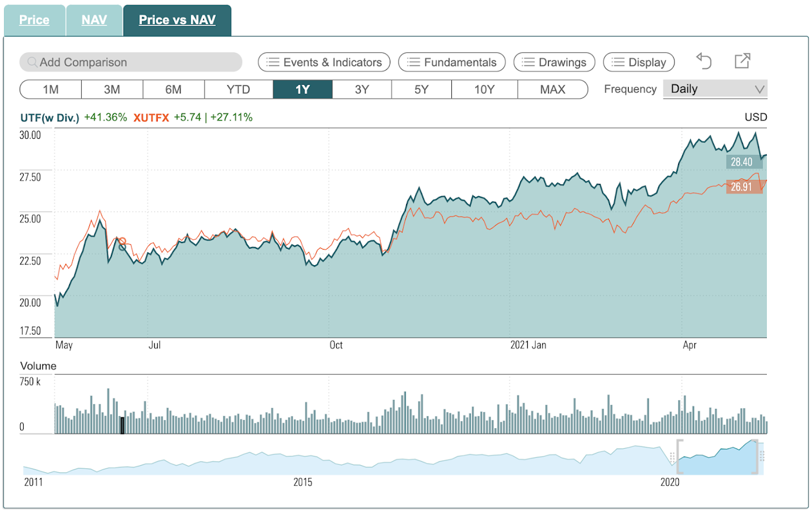
Task: Click the right handle of range selector
Action: [x=757, y=457]
